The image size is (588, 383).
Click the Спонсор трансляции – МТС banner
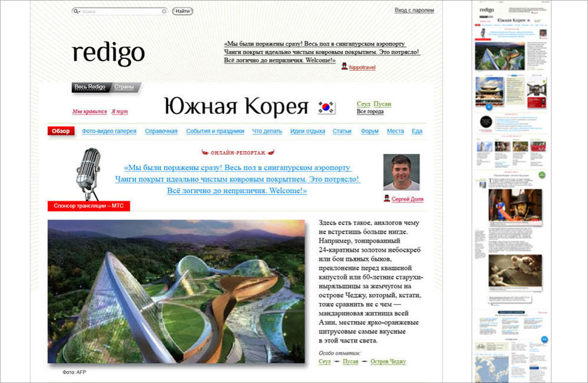pyautogui.click(x=89, y=206)
